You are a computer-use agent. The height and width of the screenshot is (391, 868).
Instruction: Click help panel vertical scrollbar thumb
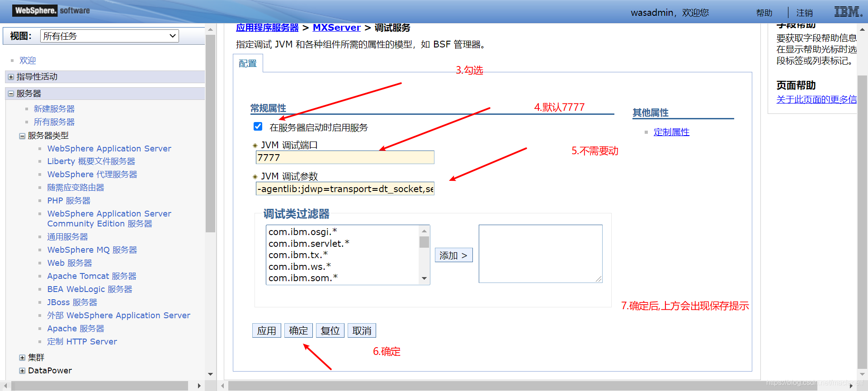[862, 221]
